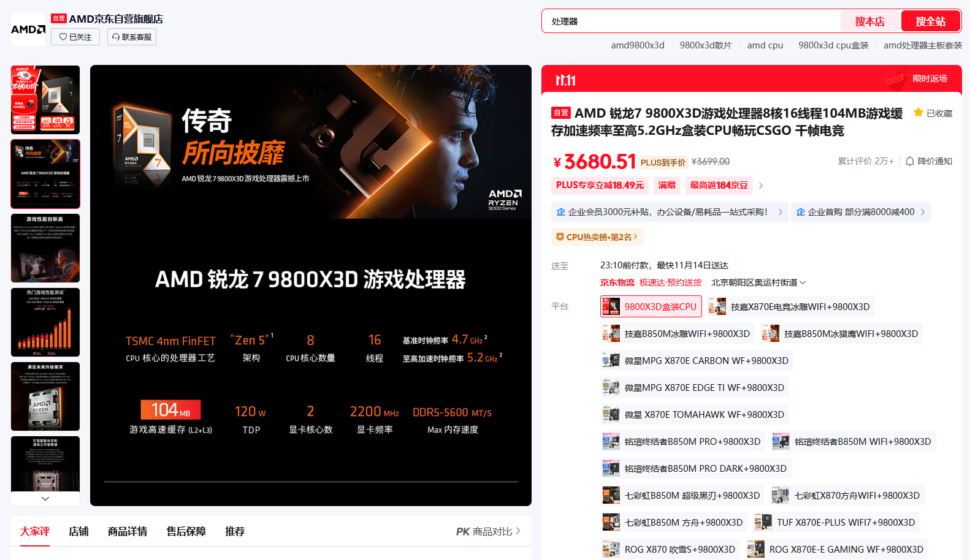Open CPU热卖榜 ranking badge

pos(597,237)
